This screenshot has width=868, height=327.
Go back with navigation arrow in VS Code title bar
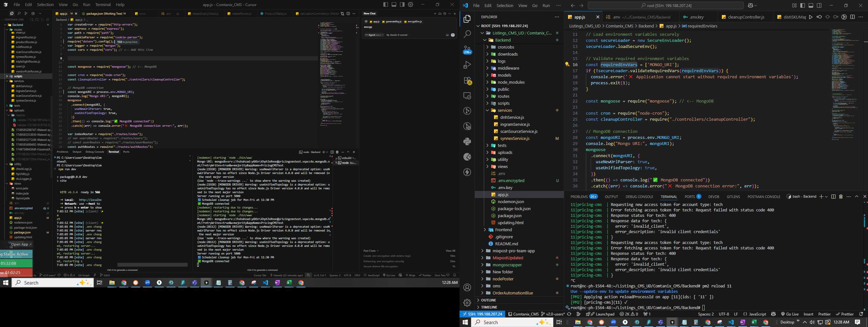click(573, 5)
